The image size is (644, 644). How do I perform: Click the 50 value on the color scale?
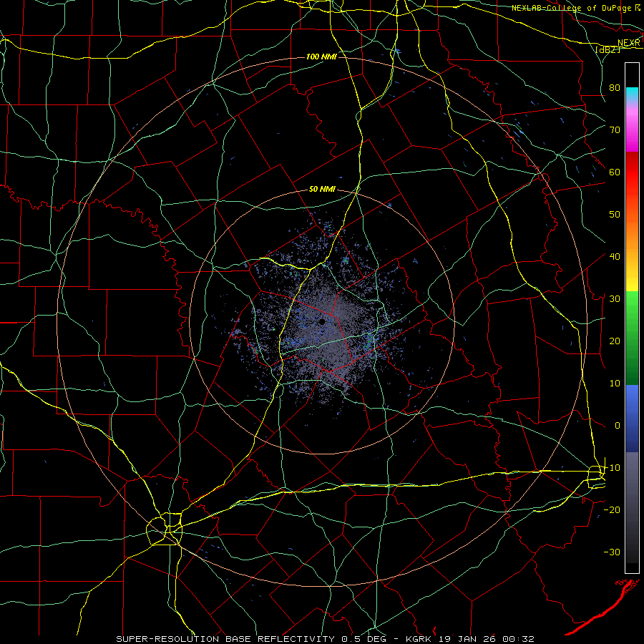[615, 215]
